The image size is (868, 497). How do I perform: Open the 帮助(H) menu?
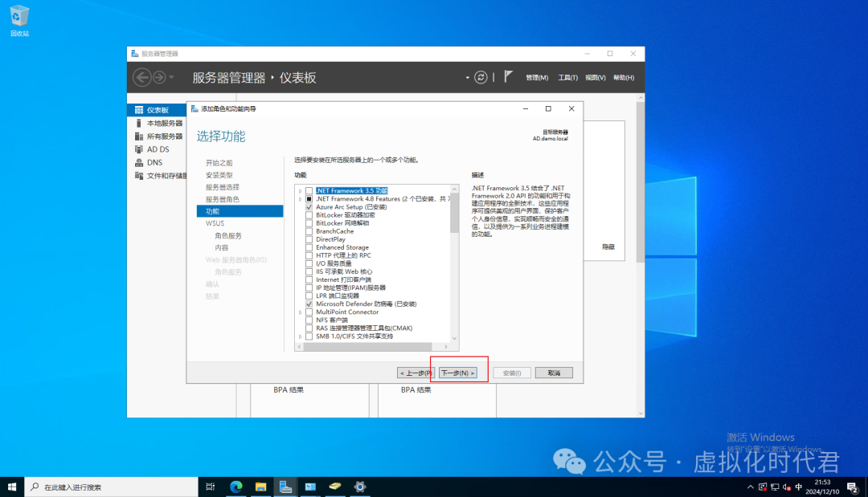tap(624, 77)
